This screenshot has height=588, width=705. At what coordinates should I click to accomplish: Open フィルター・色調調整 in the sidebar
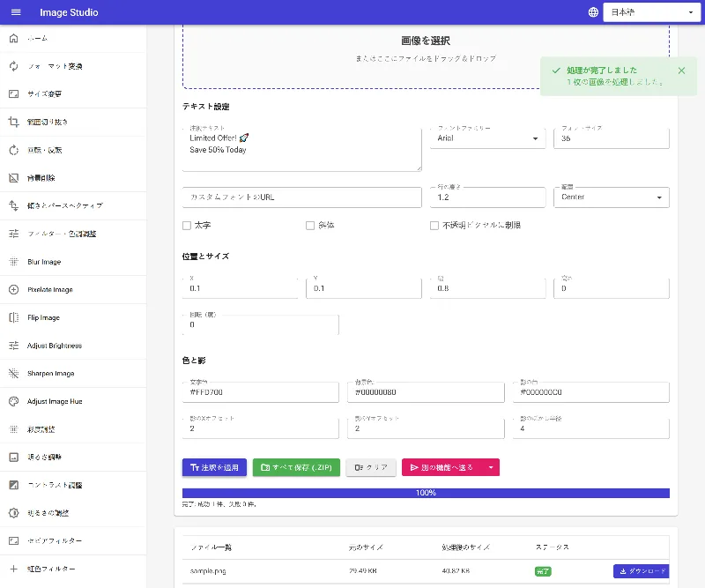coord(73,234)
